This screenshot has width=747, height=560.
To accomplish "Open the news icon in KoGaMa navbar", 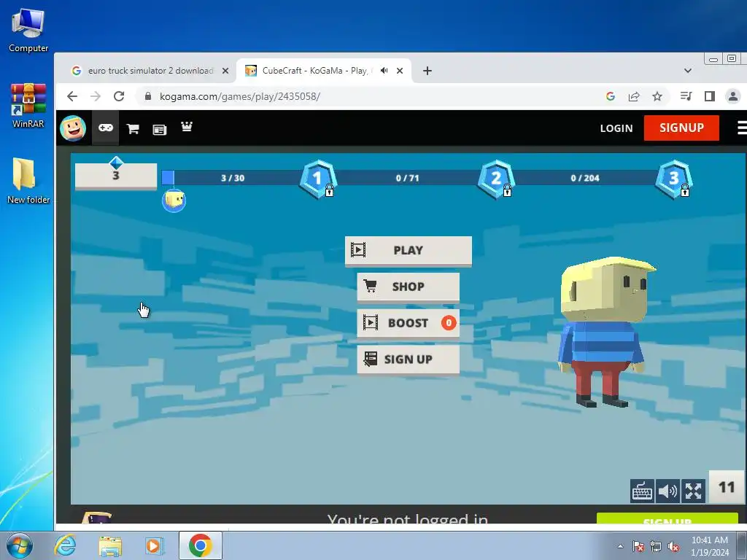I will (x=160, y=129).
